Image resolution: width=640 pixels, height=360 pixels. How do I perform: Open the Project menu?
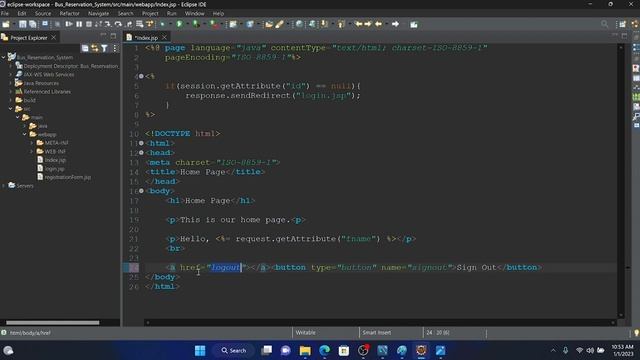150,13
